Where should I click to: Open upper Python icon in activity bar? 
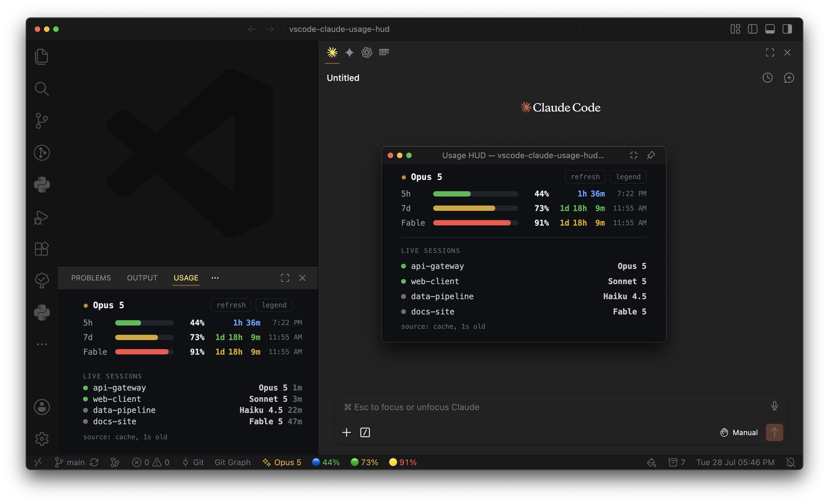tap(41, 185)
